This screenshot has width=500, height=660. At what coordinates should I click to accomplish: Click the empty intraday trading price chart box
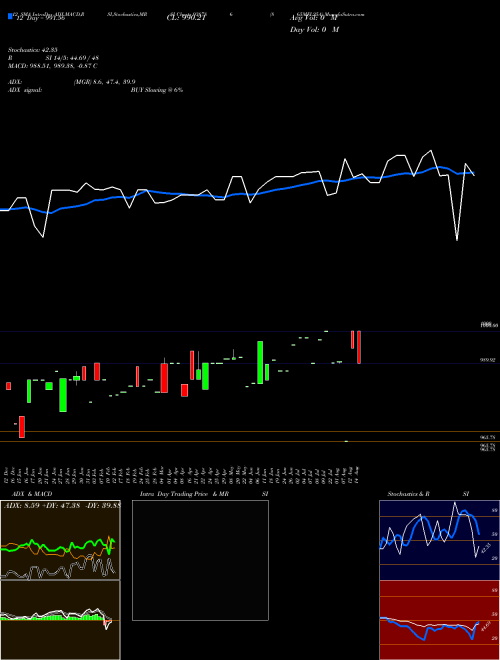[200, 560]
